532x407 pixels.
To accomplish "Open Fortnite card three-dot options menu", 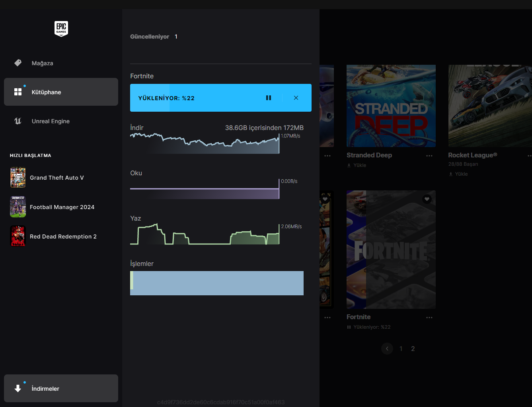I will click(x=429, y=318).
